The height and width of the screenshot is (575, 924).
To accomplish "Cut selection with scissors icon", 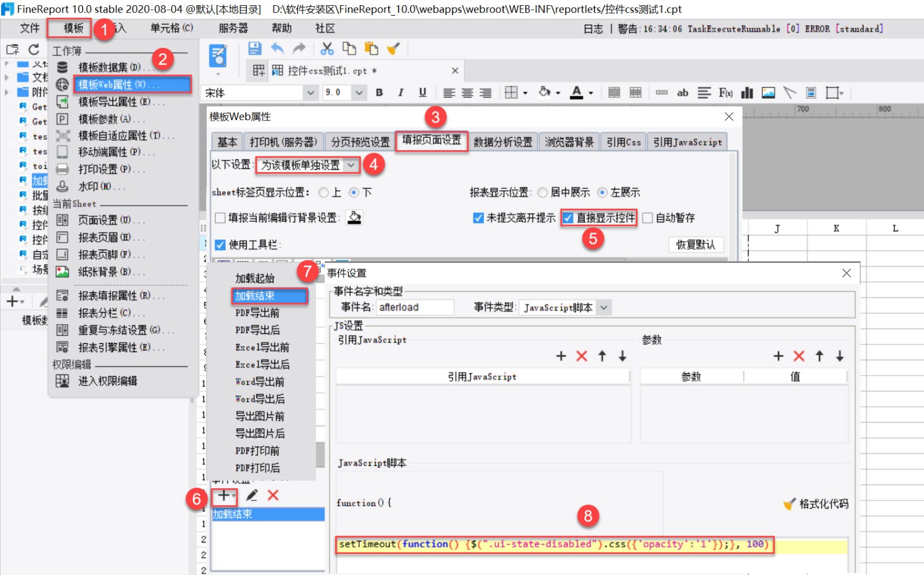I will [327, 49].
